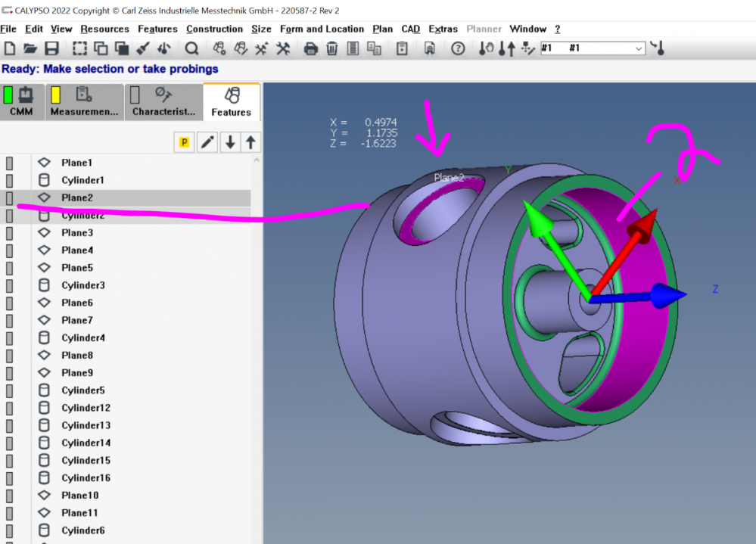Viewport: 756px width, 544px height.
Task: Click the feature list scrollbar up arrow
Action: [x=257, y=160]
